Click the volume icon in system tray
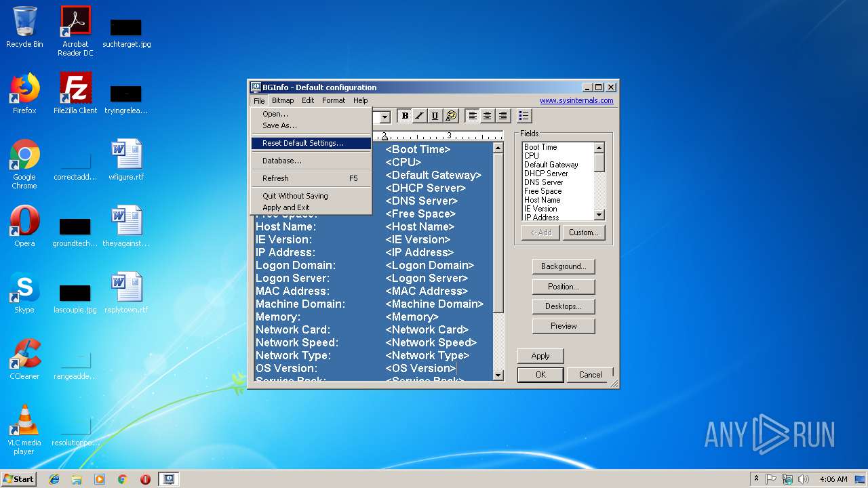This screenshot has height=488, width=868. 804,479
